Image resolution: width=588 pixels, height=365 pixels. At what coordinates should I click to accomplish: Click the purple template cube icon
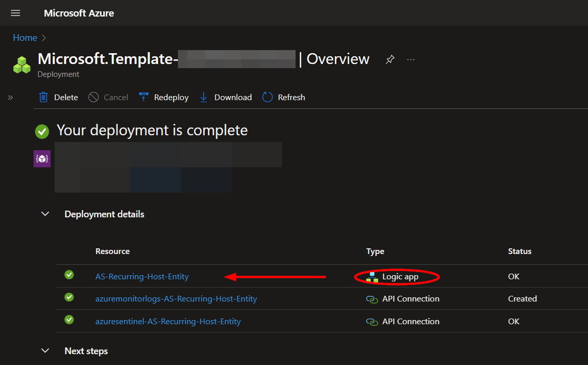(42, 158)
